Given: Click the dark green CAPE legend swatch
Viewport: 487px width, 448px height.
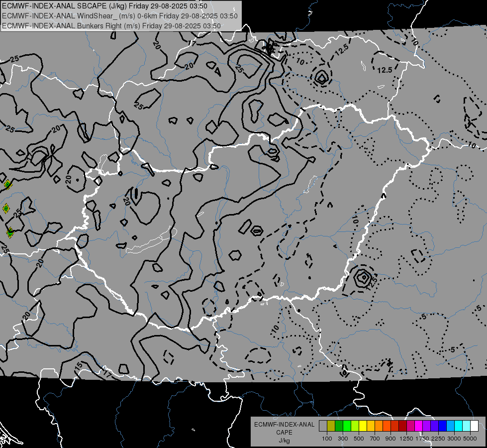Looking at the screenshot, I should pos(339,426).
